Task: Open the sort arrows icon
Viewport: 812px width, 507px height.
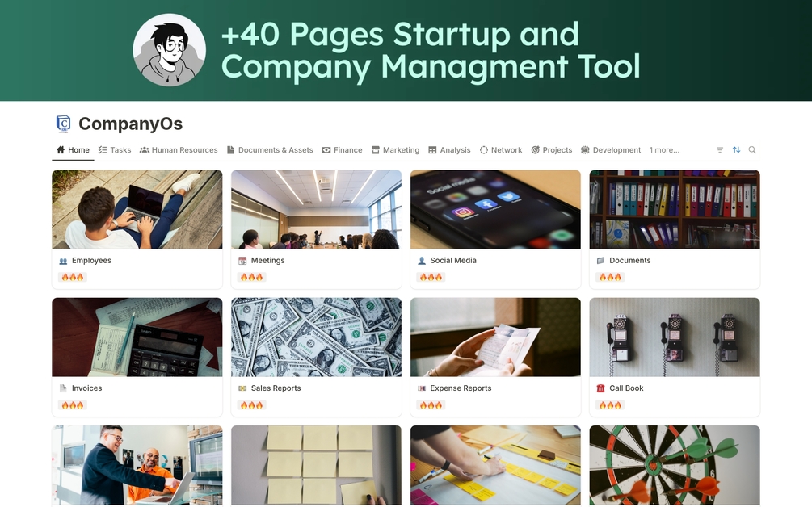Action: (736, 150)
